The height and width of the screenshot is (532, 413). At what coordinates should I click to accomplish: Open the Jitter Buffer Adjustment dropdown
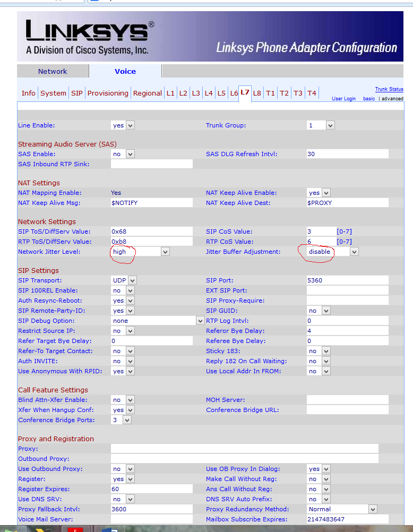[332, 252]
